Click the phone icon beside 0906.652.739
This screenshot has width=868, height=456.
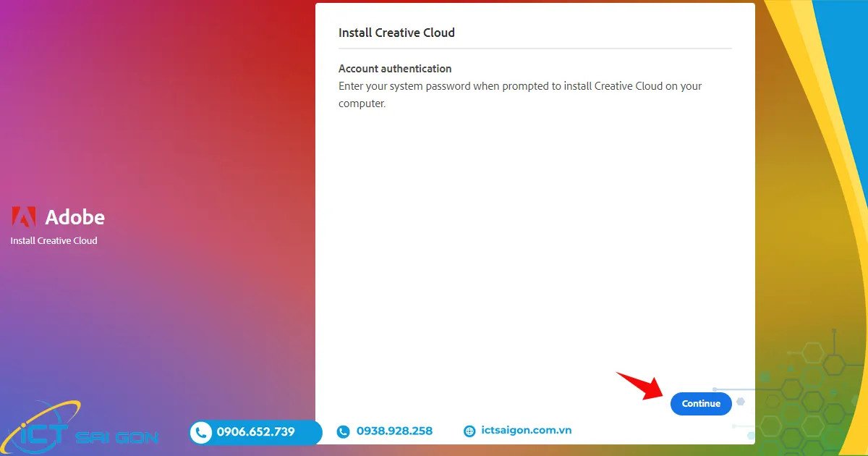200,431
